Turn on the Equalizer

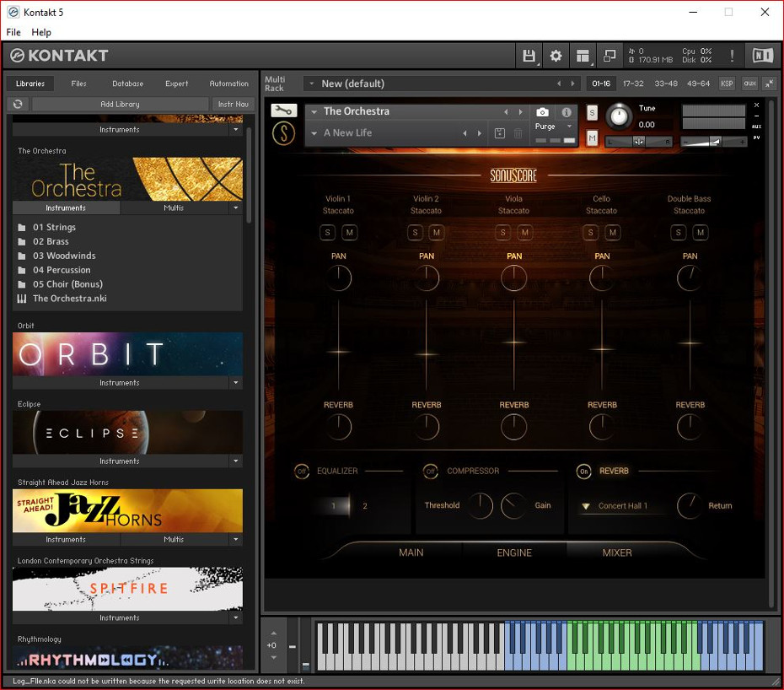(x=302, y=472)
